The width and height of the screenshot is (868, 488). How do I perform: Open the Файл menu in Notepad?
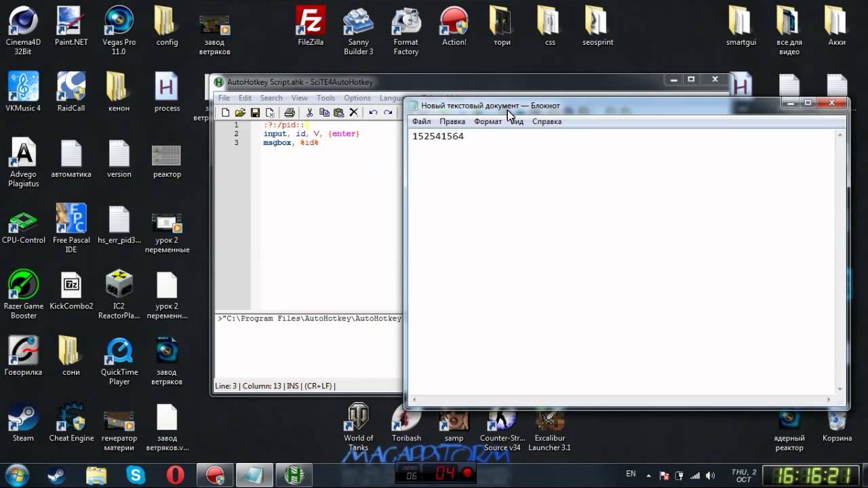pos(421,121)
